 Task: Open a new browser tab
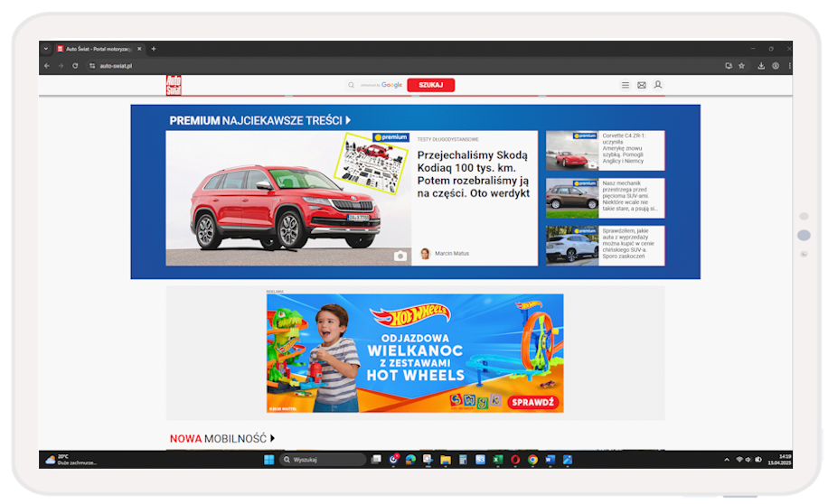(x=154, y=49)
